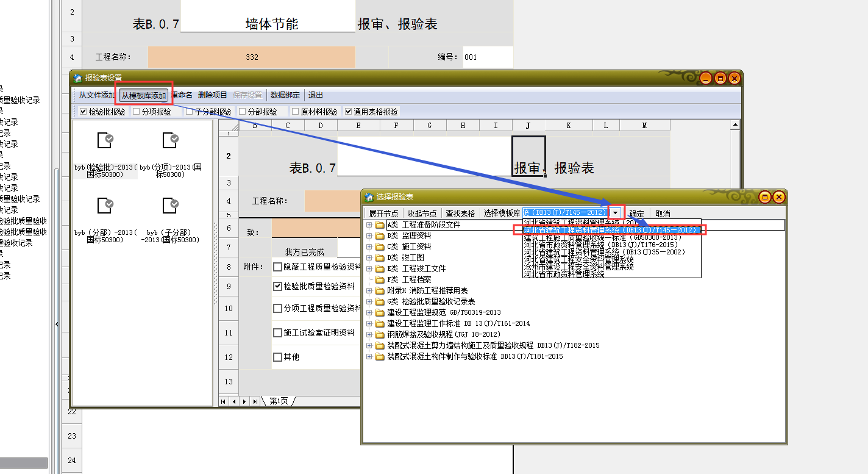Go to previous sheet page arrow
Screen dimensions: 868x474
click(234, 401)
